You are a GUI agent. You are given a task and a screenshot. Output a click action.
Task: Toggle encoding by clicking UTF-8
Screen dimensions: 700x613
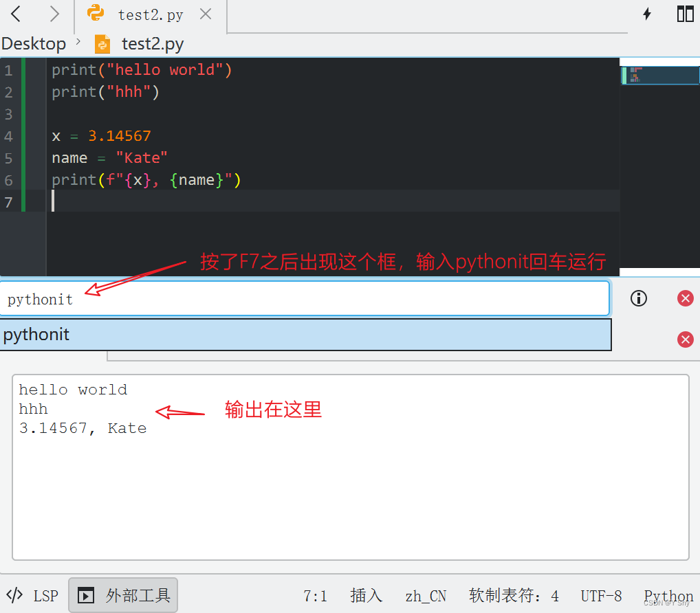tap(601, 595)
